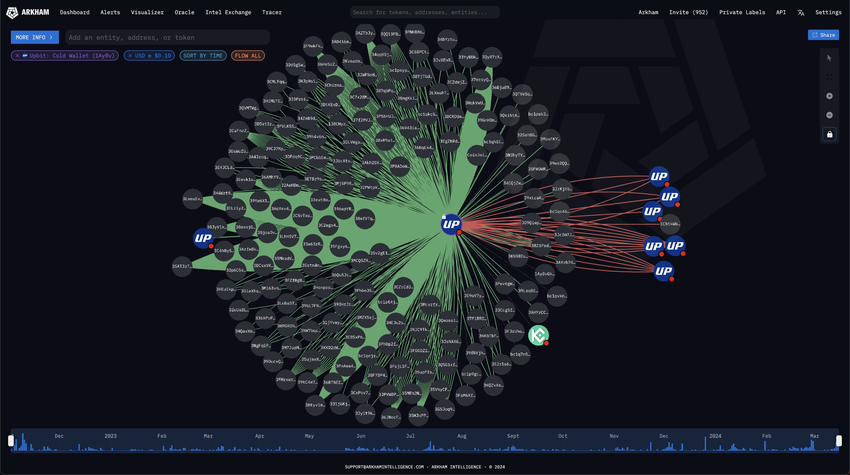Remove the USD ≥ $0.10 filter

(130, 55)
